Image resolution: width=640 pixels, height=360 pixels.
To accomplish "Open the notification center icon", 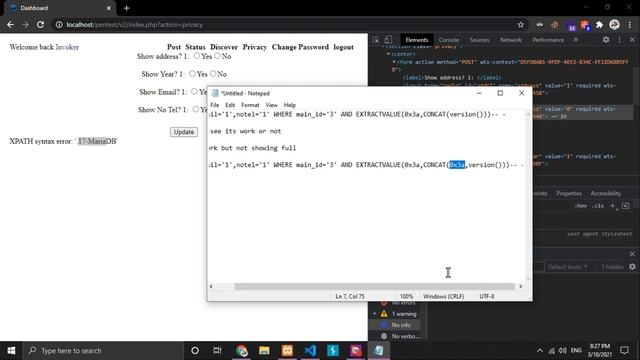I will tap(624, 351).
